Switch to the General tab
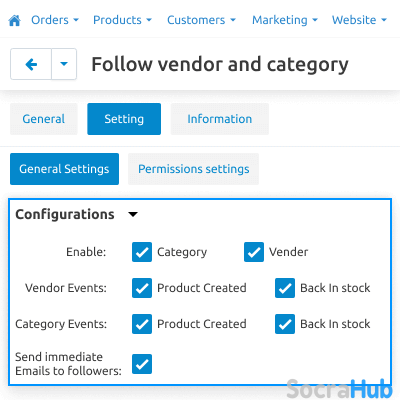 pos(44,119)
